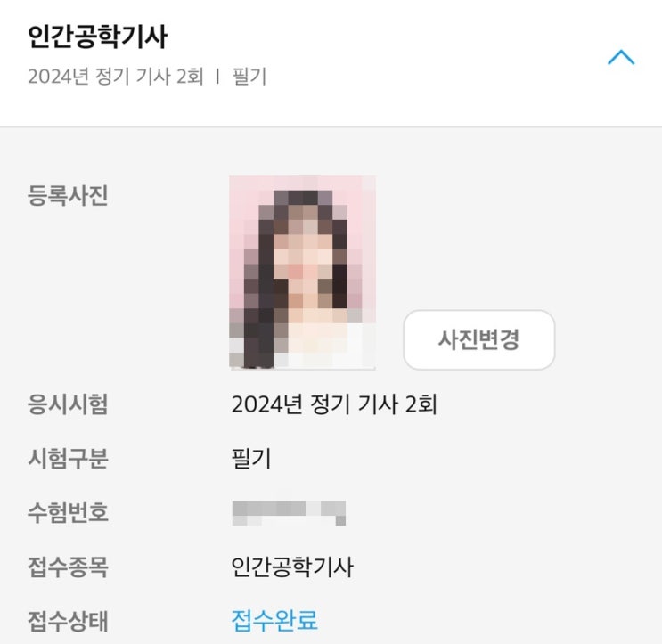Viewport: 662px width, 644px height.
Task: Click the 수험번호 label
Action: [x=68, y=513]
